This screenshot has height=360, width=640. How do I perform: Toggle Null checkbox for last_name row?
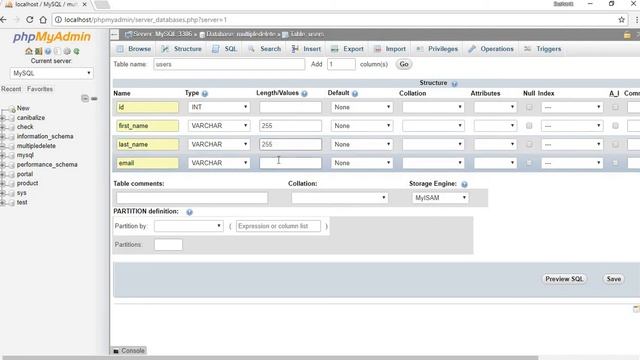point(529,144)
